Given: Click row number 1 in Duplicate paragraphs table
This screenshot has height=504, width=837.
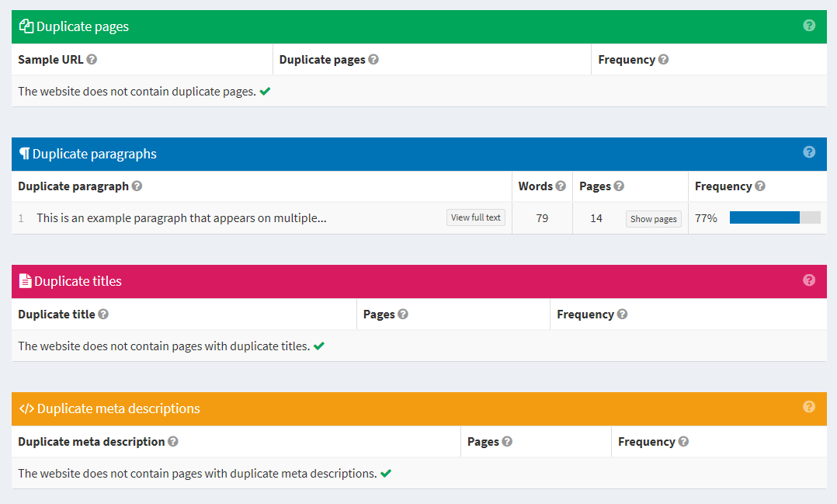Looking at the screenshot, I should (21, 218).
